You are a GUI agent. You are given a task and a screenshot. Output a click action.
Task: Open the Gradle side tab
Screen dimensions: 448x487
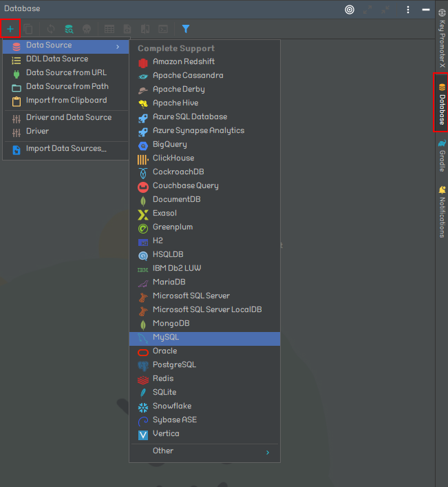442,156
